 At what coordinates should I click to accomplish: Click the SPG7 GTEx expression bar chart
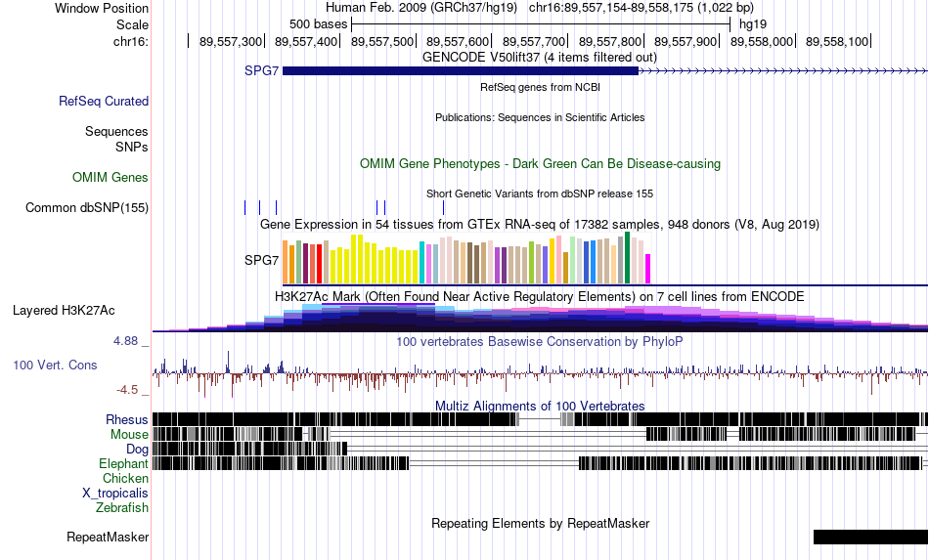(466, 259)
